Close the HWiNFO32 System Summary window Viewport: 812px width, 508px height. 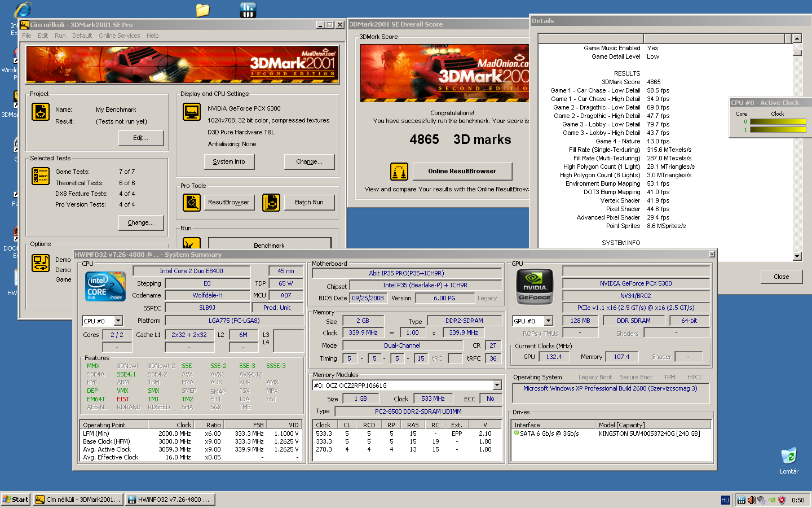712,255
